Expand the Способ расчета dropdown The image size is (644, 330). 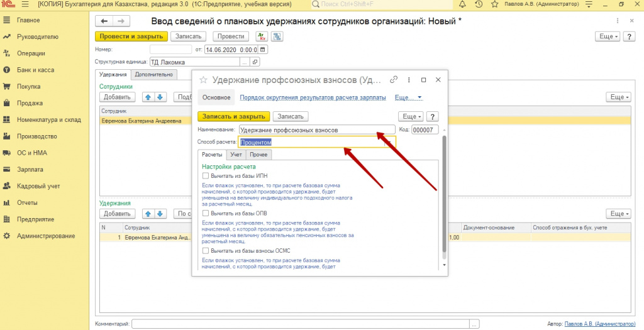tap(390, 142)
